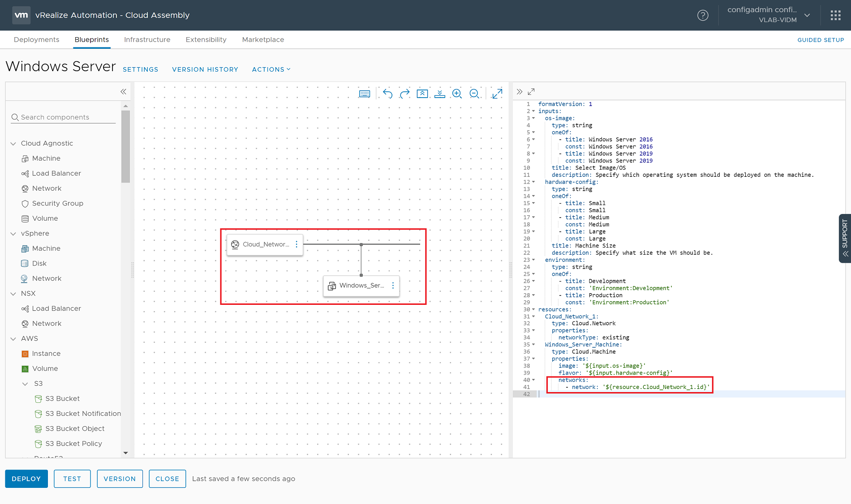Screen dimensions: 851x504
Task: Open the VMware apps grid menu
Action: click(x=835, y=15)
